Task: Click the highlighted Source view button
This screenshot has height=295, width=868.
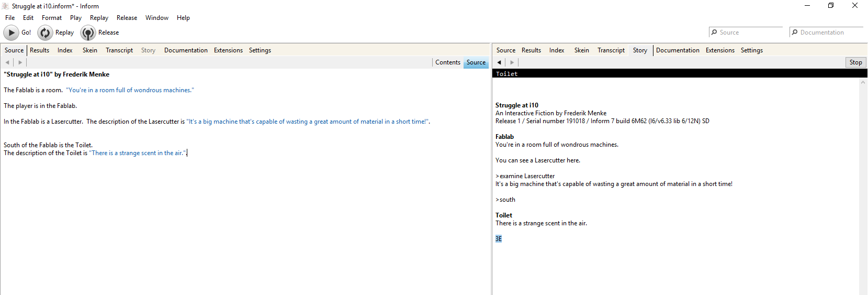Action: (x=476, y=62)
